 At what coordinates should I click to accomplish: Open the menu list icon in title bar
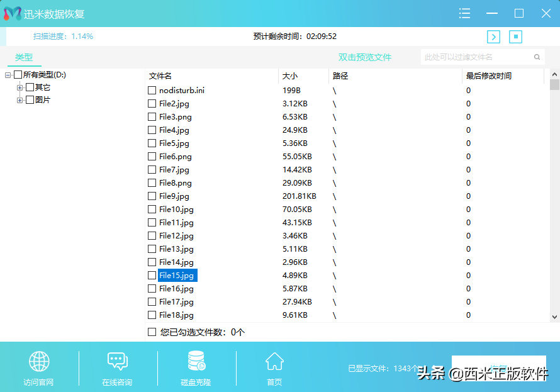click(464, 14)
